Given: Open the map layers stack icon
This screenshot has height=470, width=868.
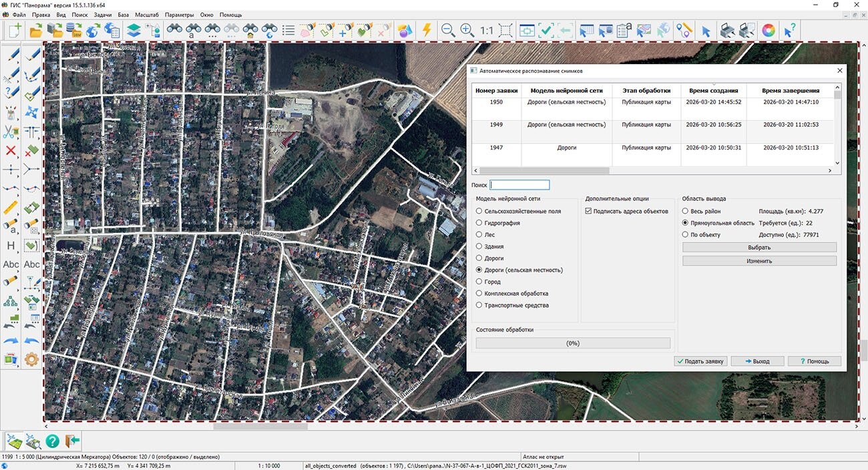Looking at the screenshot, I should pos(134,30).
